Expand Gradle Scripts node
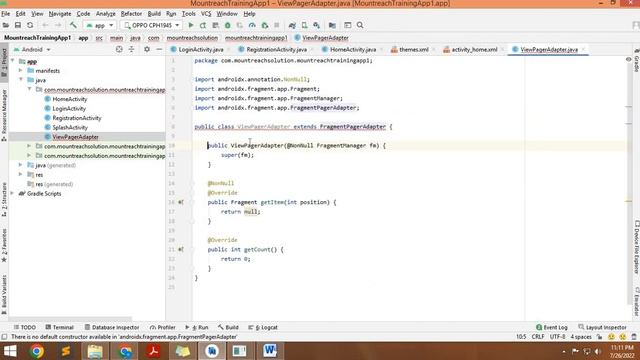640x360 pixels. [12, 193]
